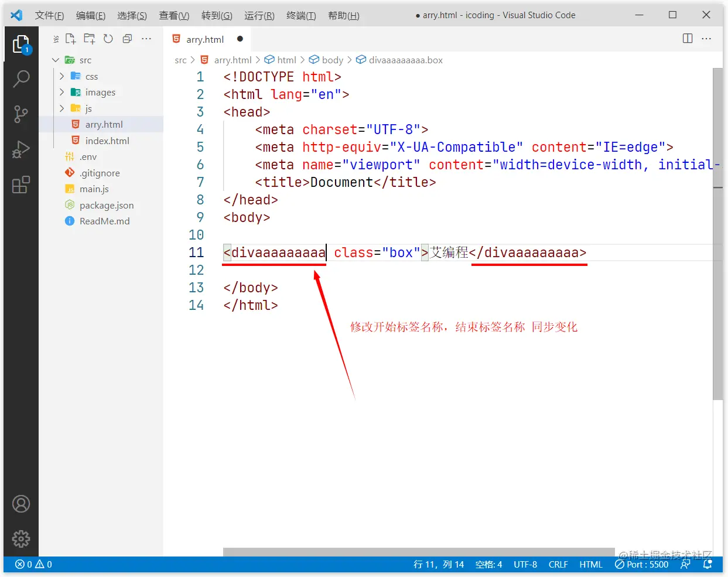Click the New Folder icon in explorer
Image resolution: width=728 pixels, height=577 pixels.
(x=90, y=39)
